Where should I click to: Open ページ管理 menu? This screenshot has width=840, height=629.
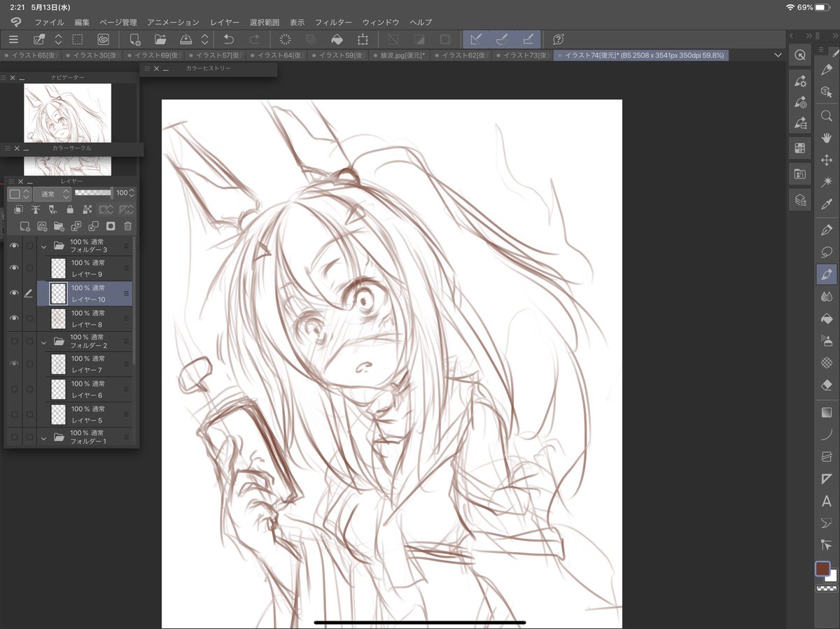click(118, 22)
